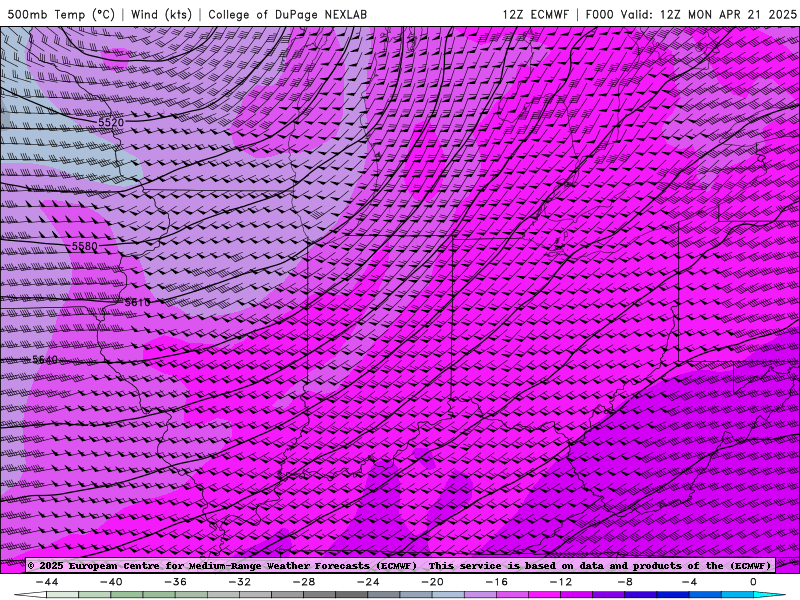
Task: Click the -32 color bar tick label
Action: [x=240, y=582]
